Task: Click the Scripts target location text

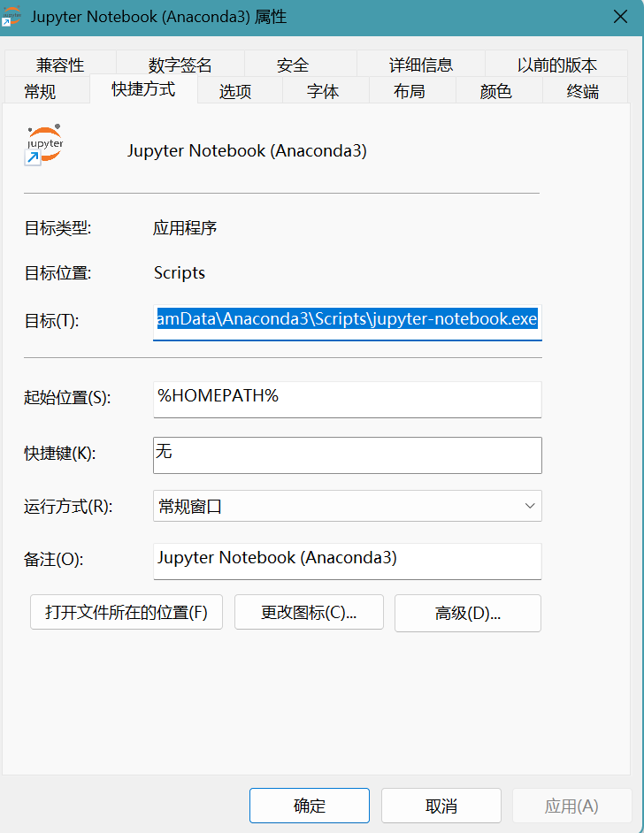Action: [x=180, y=273]
